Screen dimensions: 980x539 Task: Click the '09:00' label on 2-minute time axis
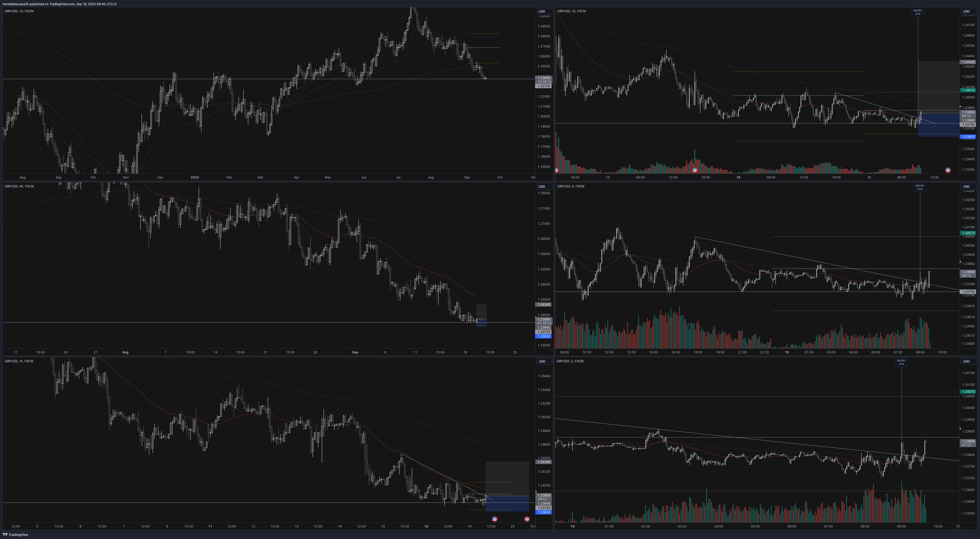click(901, 526)
